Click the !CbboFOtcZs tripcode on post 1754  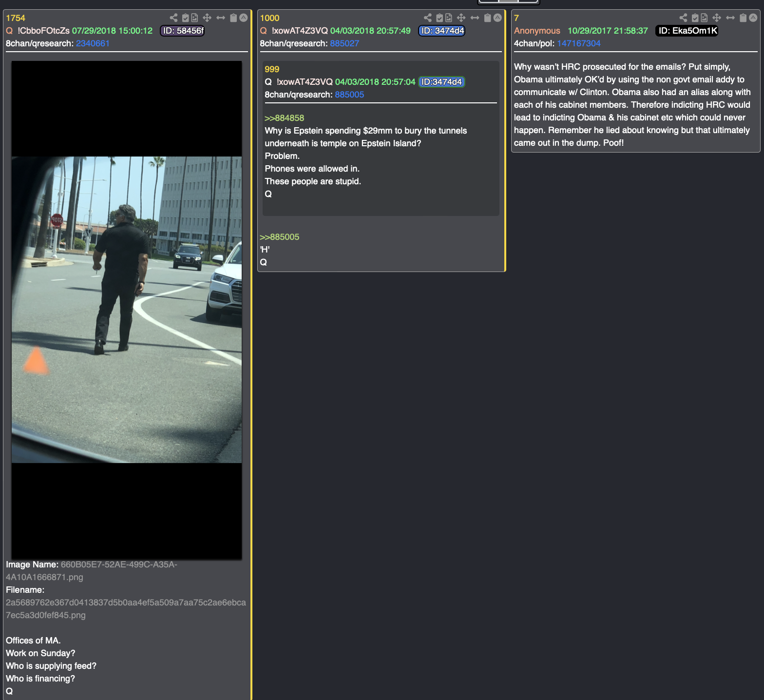[x=44, y=31]
